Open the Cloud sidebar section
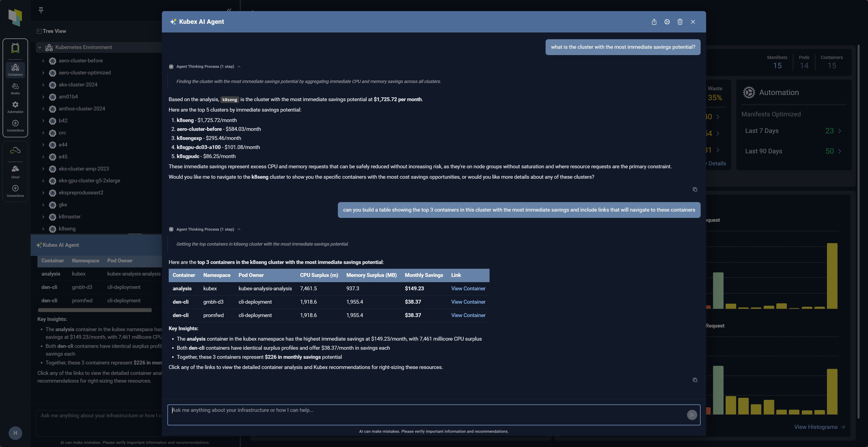This screenshot has height=447, width=868. 15,172
